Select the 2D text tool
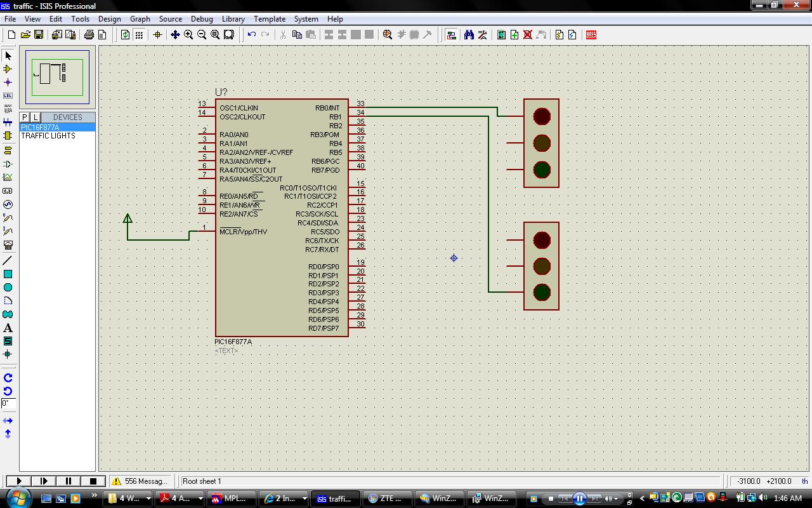 [x=8, y=328]
